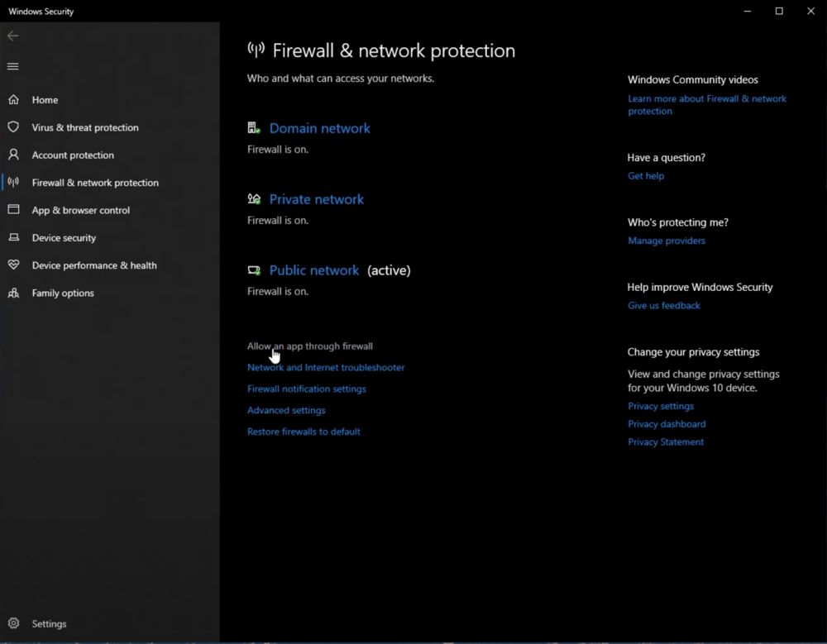The height and width of the screenshot is (644, 827).
Task: Open Public network (active) settings
Action: coord(314,270)
